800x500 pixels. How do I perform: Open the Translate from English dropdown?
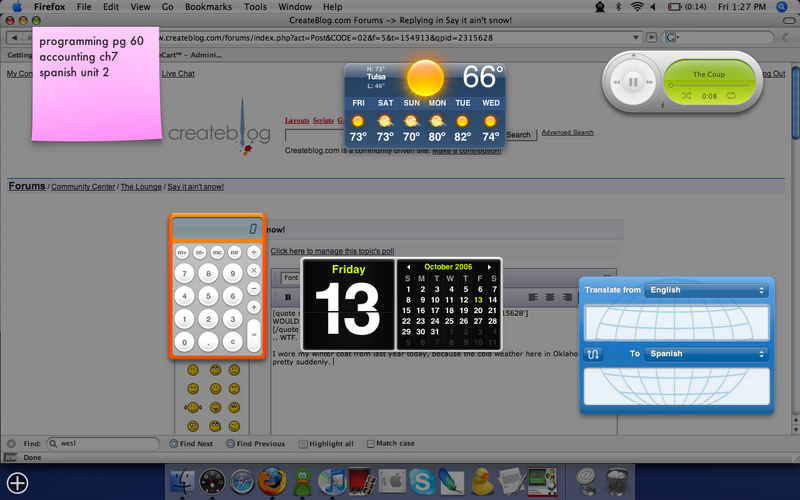[x=706, y=290]
